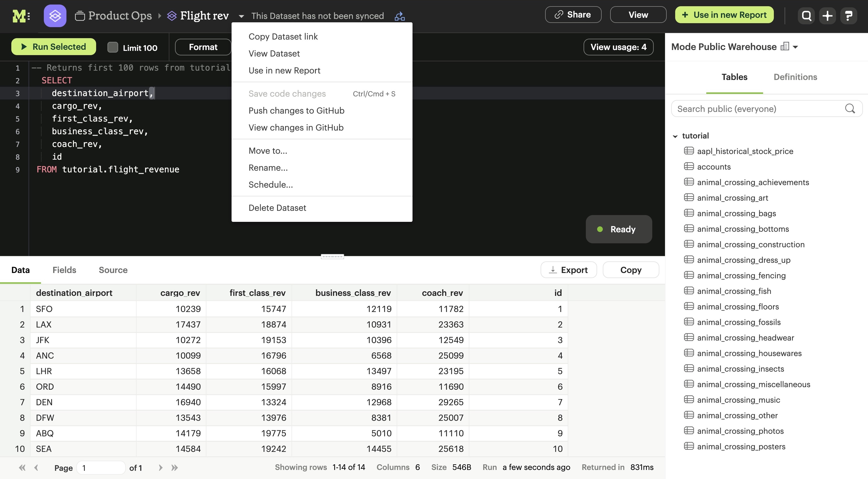Select the Data tab

(20, 270)
